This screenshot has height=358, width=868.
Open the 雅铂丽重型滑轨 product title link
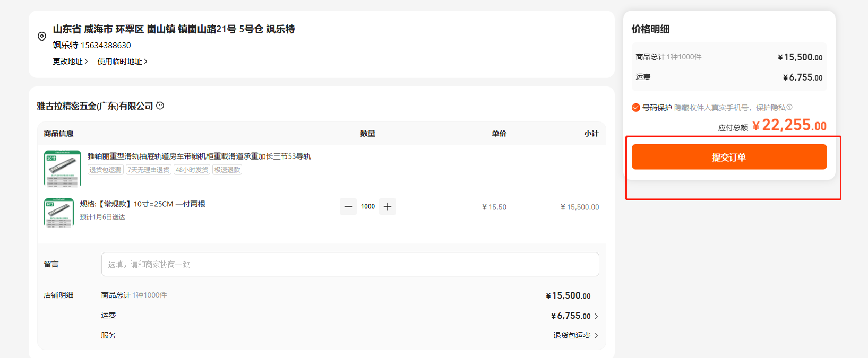pos(199,156)
